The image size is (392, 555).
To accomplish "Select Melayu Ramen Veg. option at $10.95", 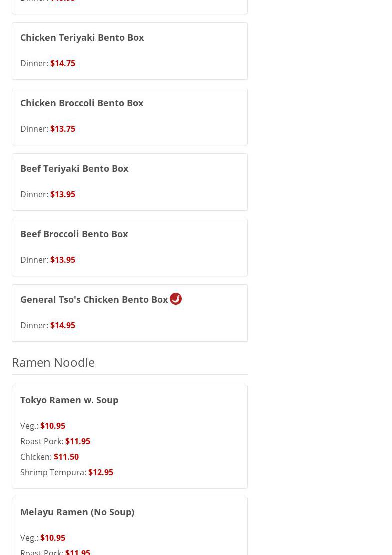I will point(52,538).
